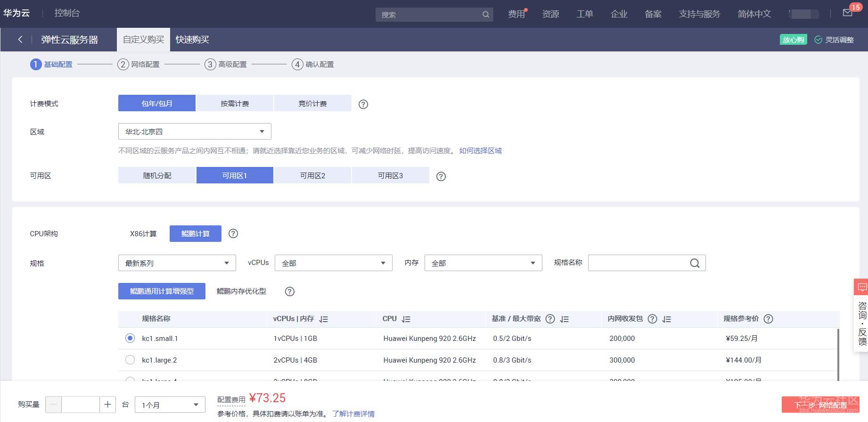Click the help icon for 内网收发包 column

click(x=653, y=319)
